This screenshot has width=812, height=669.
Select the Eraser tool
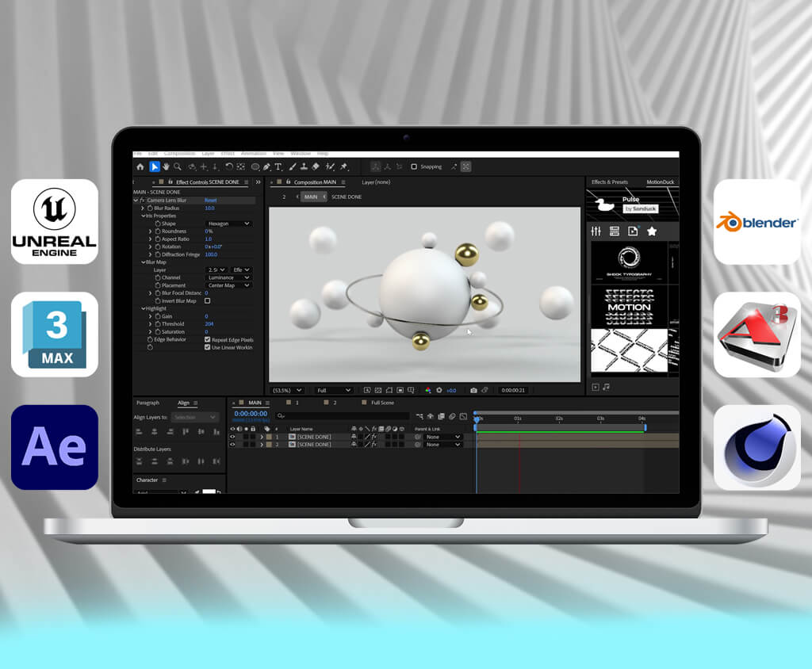tap(316, 166)
